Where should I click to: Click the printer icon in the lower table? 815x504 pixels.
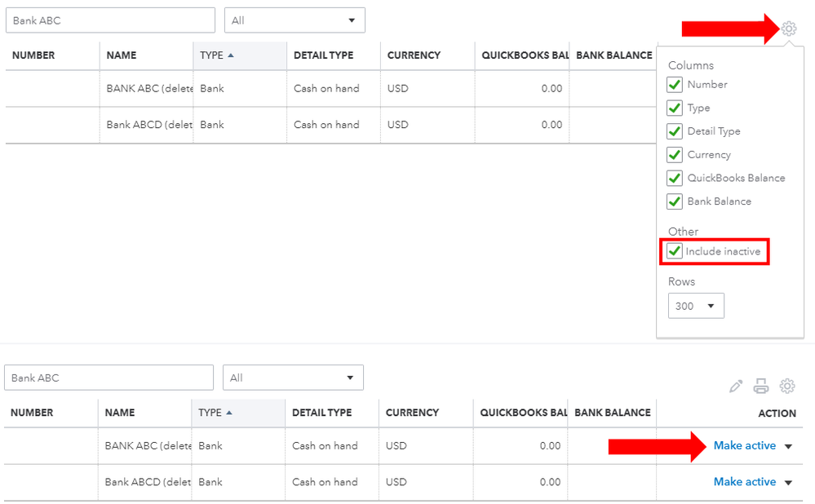click(x=761, y=386)
